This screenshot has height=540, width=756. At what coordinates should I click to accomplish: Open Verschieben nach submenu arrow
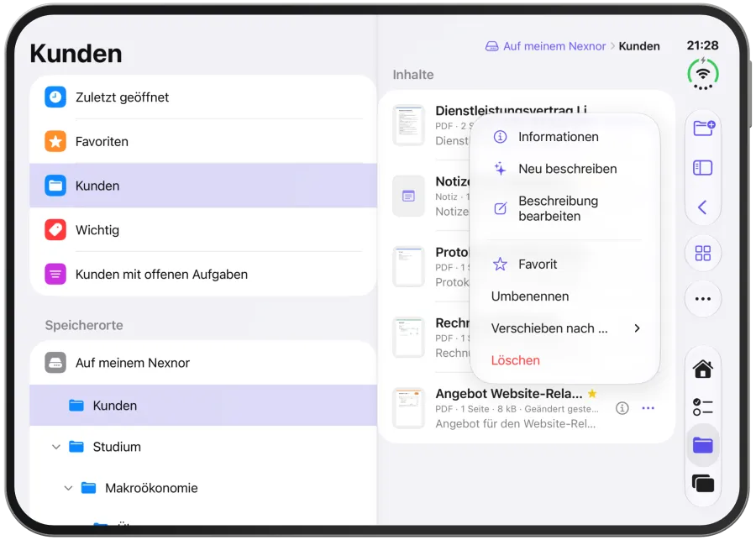click(637, 328)
